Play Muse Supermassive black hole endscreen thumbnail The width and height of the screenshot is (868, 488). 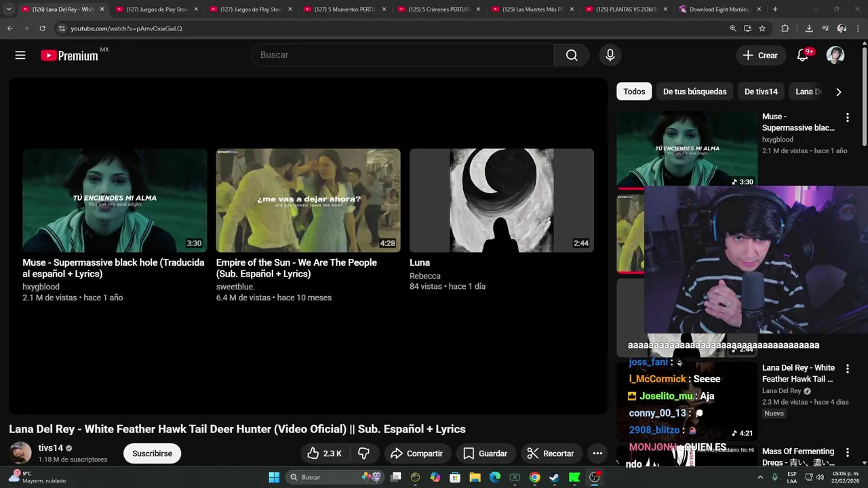coord(115,201)
